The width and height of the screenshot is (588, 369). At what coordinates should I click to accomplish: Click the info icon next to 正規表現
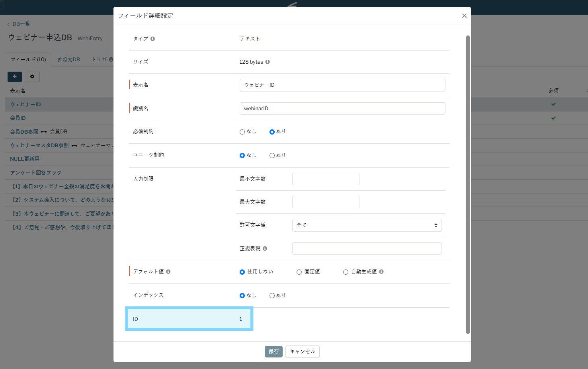point(265,249)
